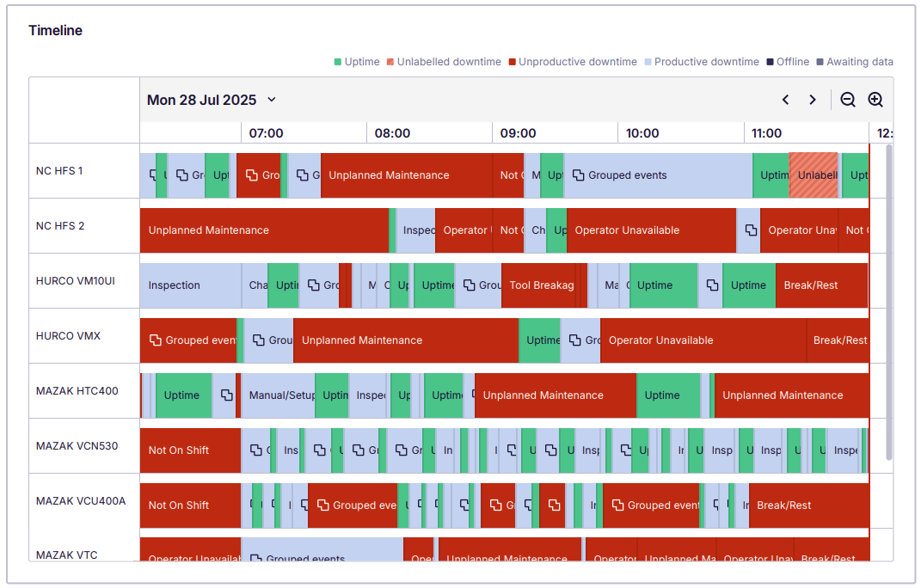This screenshot has width=921, height=588.
Task: Zoom out the timeline view
Action: pyautogui.click(x=847, y=100)
